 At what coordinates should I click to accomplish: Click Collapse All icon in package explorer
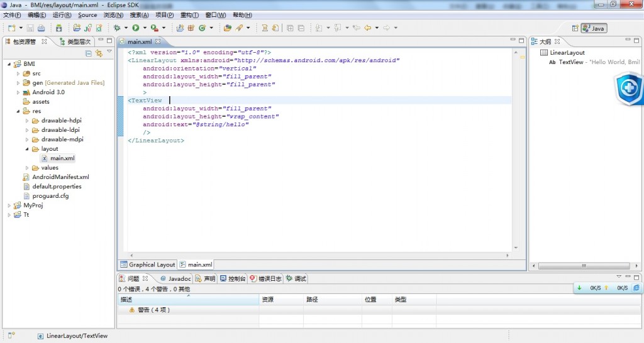(89, 53)
